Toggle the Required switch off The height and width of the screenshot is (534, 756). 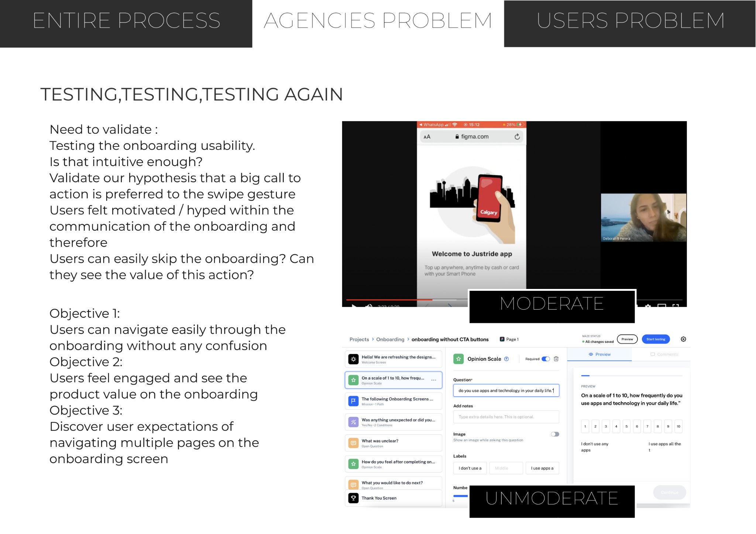point(546,359)
